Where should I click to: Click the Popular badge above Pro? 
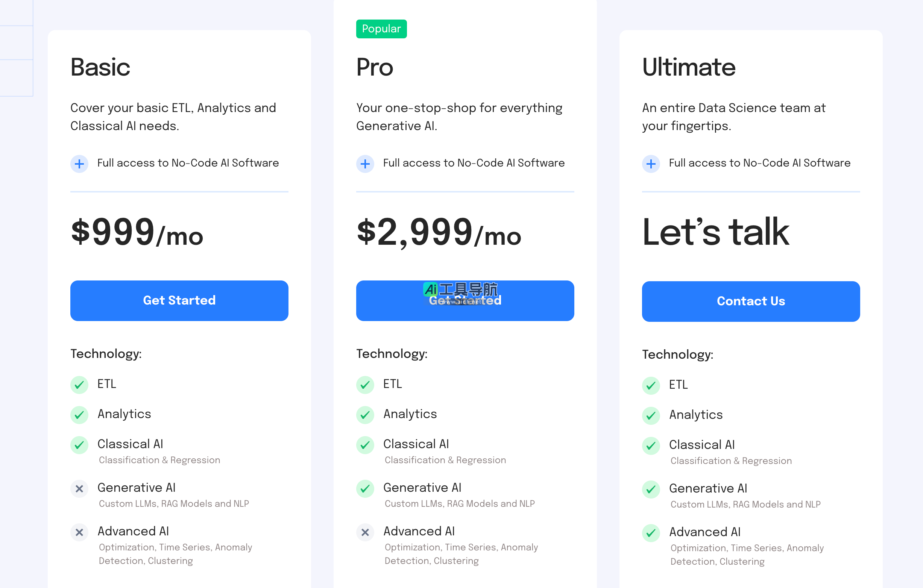(381, 29)
